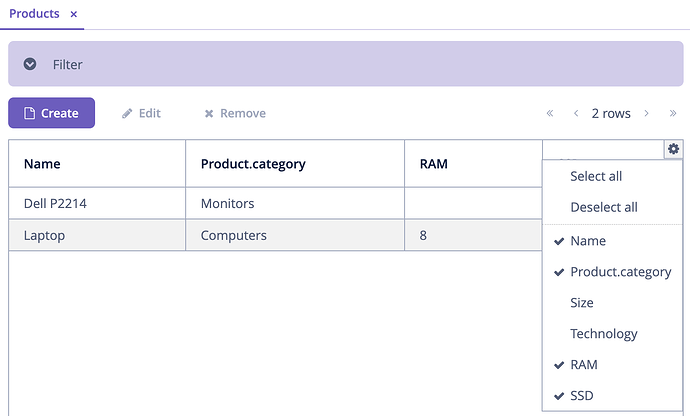
Task: Click the Create button
Action: 51,113
